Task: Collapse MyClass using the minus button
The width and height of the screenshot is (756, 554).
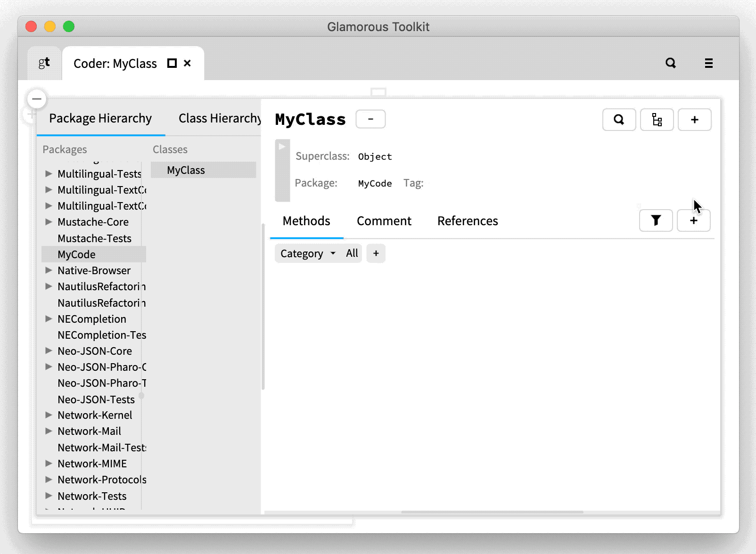Action: (x=370, y=119)
